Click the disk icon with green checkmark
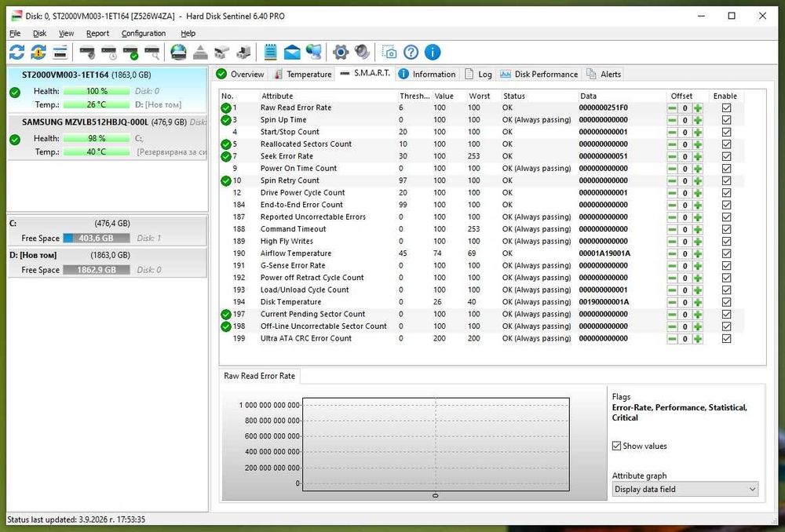 tap(130, 52)
